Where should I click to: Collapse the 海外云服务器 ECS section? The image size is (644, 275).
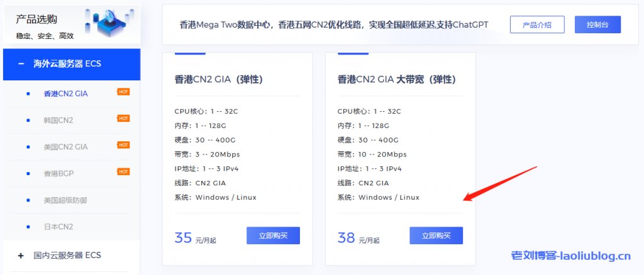click(21, 63)
